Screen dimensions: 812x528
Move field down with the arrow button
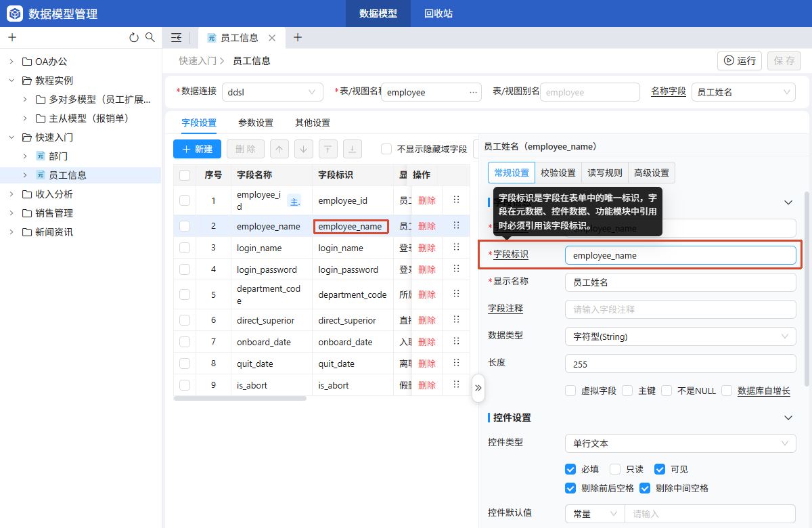click(303, 149)
